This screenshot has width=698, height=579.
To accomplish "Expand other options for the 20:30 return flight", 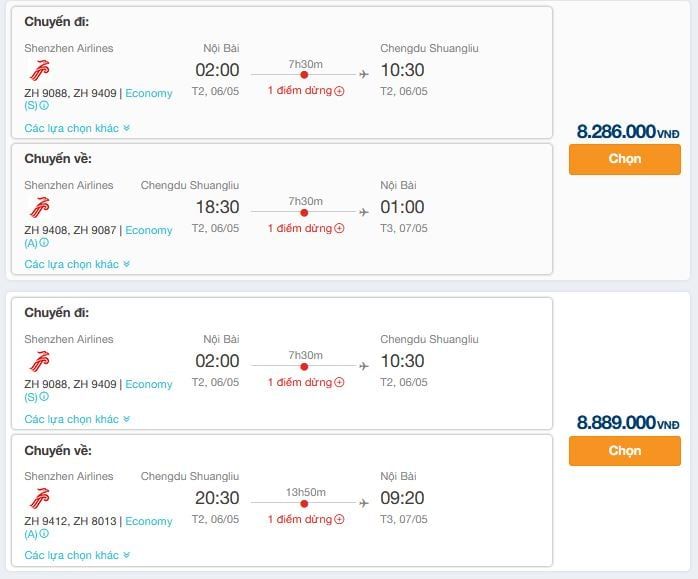I will [x=77, y=556].
